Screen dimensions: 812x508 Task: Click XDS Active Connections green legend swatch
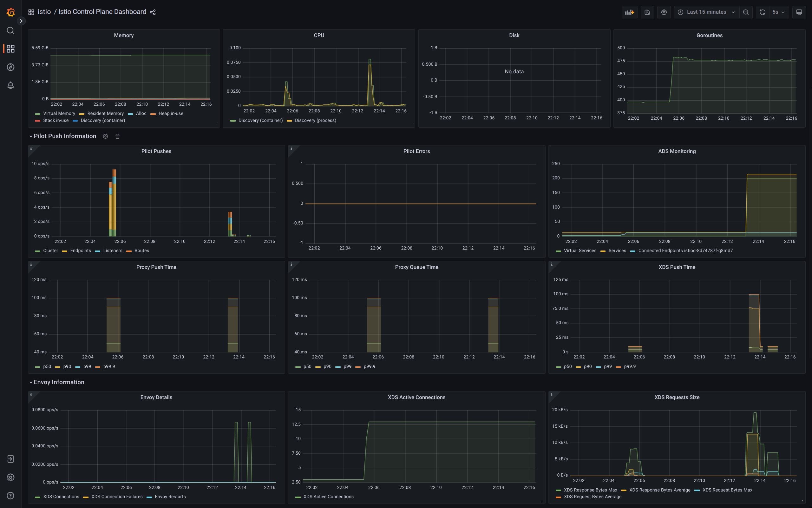click(x=298, y=497)
